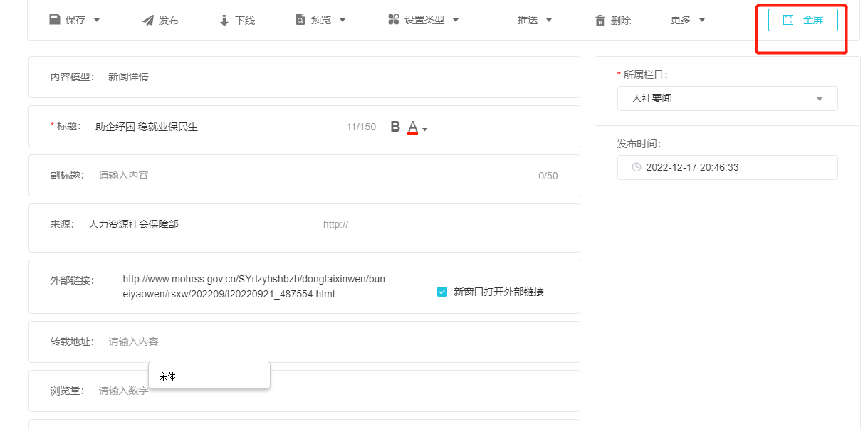This screenshot has height=429, width=868.
Task: Click the set-type four-dots icon
Action: coord(394,20)
